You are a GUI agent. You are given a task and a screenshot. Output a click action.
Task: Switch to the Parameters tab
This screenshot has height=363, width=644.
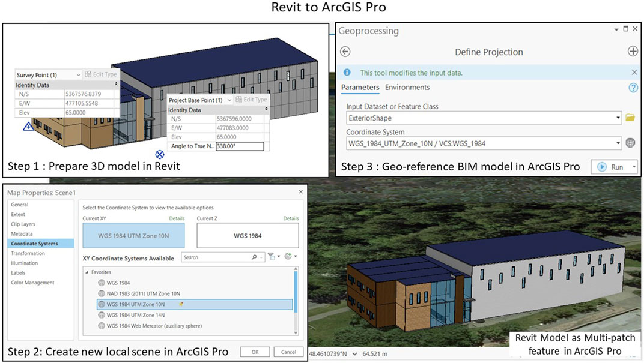pyautogui.click(x=360, y=88)
